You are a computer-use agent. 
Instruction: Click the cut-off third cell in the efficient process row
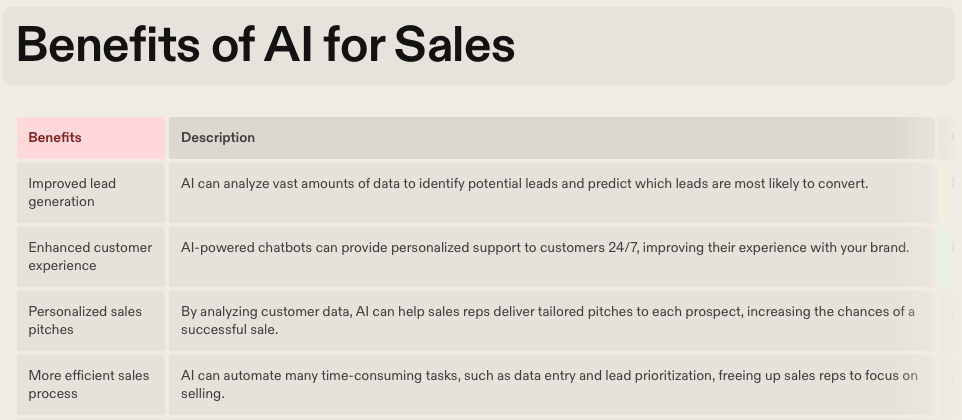[949, 385]
